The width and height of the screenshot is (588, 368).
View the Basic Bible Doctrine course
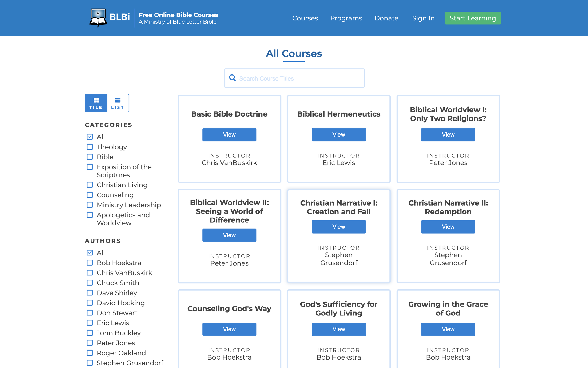pos(229,135)
